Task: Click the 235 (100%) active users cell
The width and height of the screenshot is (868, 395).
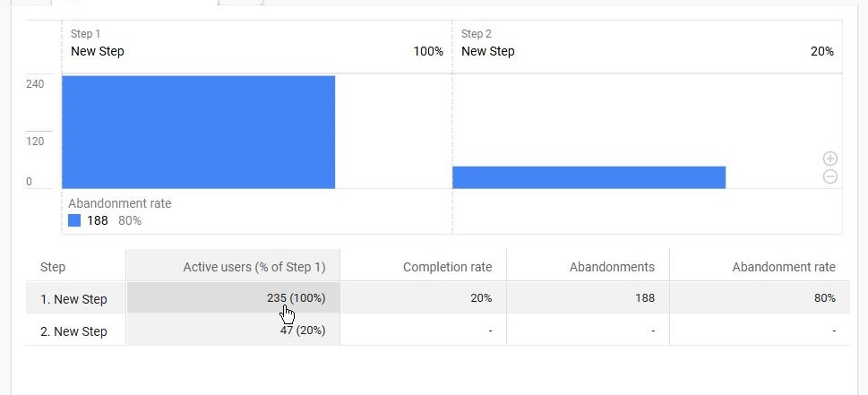Action: click(233, 297)
